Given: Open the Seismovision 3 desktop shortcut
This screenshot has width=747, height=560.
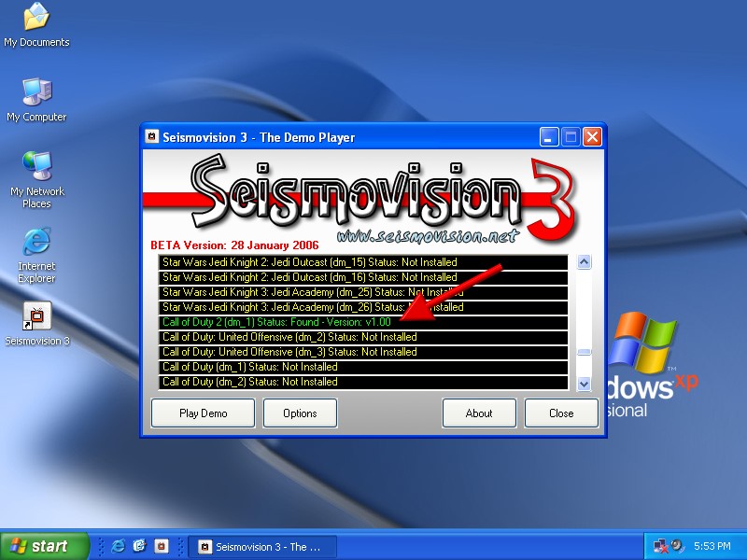Looking at the screenshot, I should pyautogui.click(x=36, y=317).
